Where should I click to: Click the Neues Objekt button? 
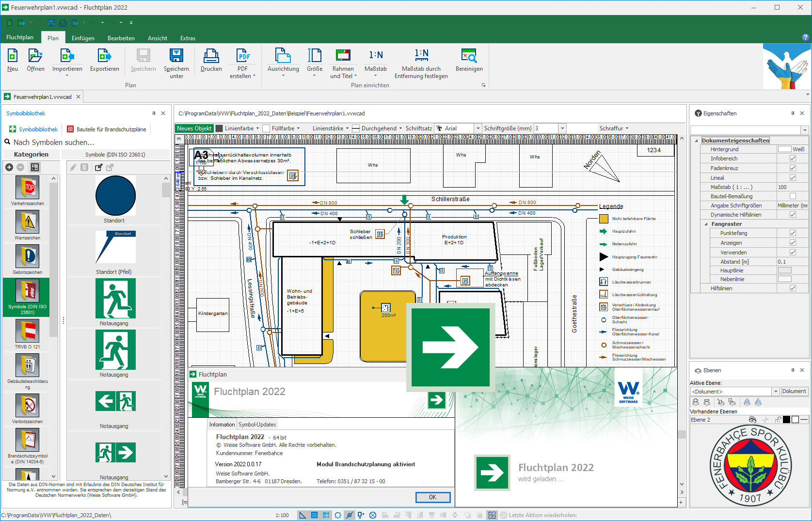click(x=194, y=128)
